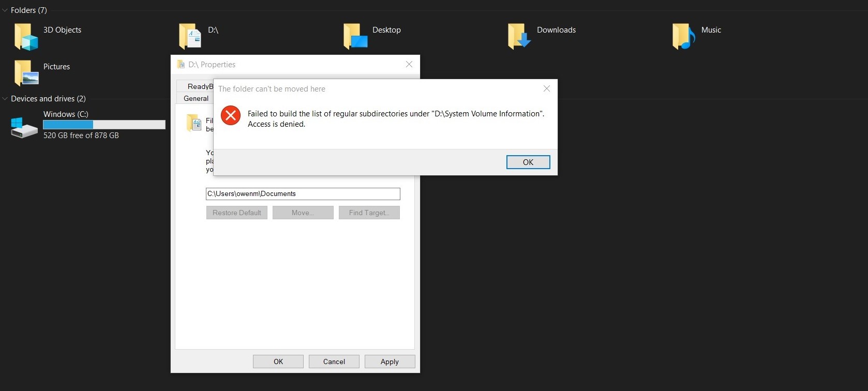Viewport: 868px width, 391px height.
Task: Click the 'Downloads' folder label
Action: [556, 30]
